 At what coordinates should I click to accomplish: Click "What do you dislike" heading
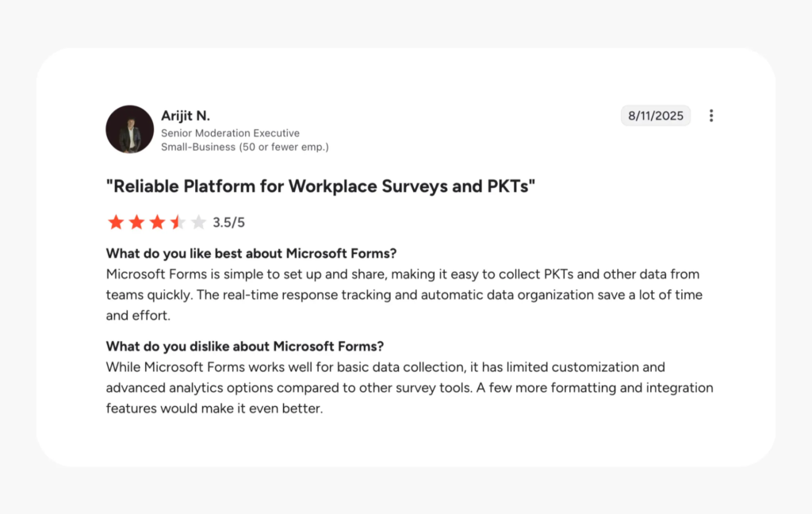[245, 347]
